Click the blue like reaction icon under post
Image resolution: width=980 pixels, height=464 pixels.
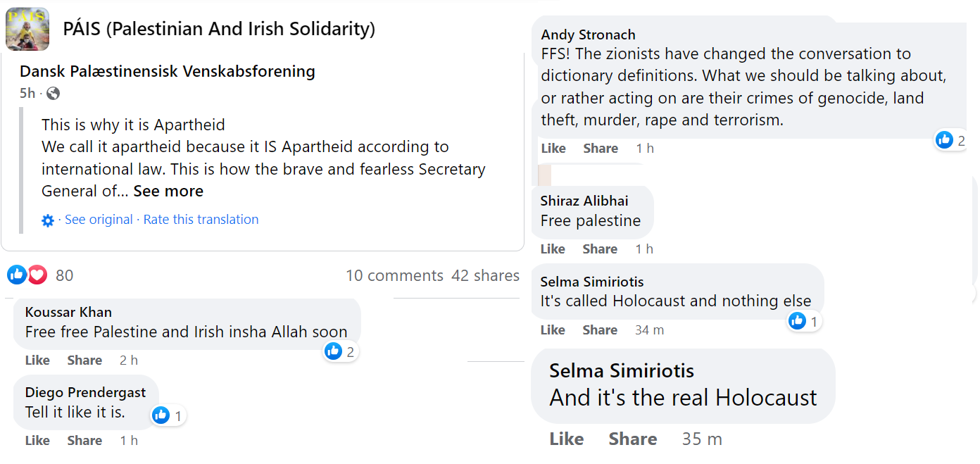18,275
